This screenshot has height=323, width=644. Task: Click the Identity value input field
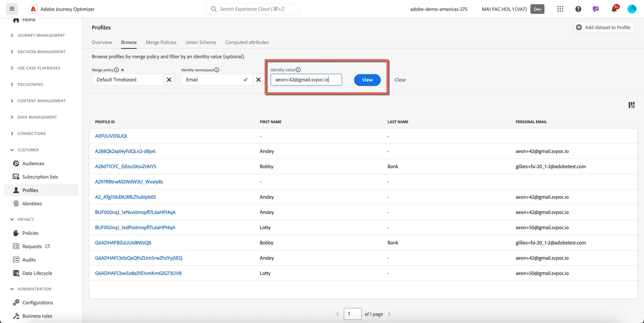(x=306, y=80)
